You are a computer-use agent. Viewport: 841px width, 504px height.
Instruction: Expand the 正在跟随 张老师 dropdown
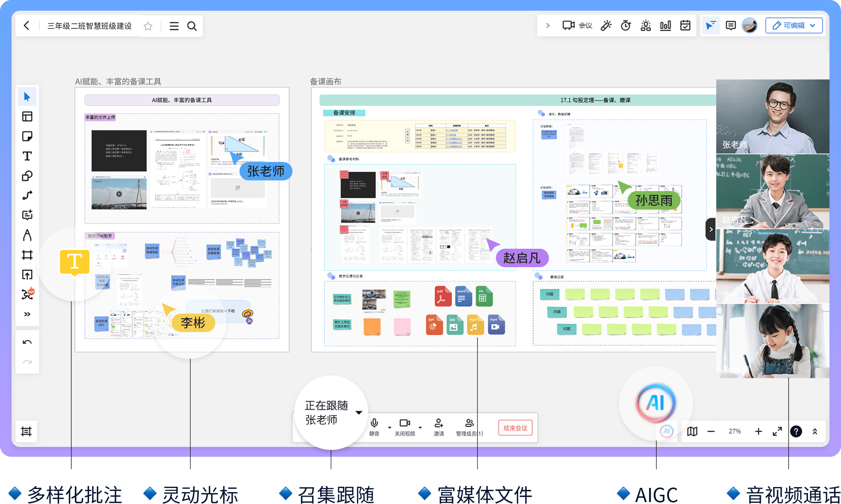tap(359, 413)
